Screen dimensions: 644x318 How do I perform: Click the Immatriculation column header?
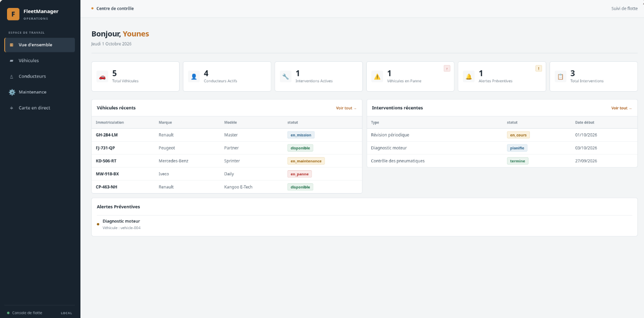[x=110, y=123]
